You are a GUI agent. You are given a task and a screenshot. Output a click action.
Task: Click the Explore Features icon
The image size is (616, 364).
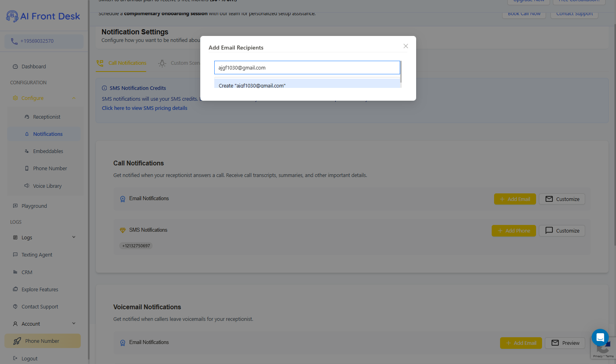pyautogui.click(x=15, y=289)
